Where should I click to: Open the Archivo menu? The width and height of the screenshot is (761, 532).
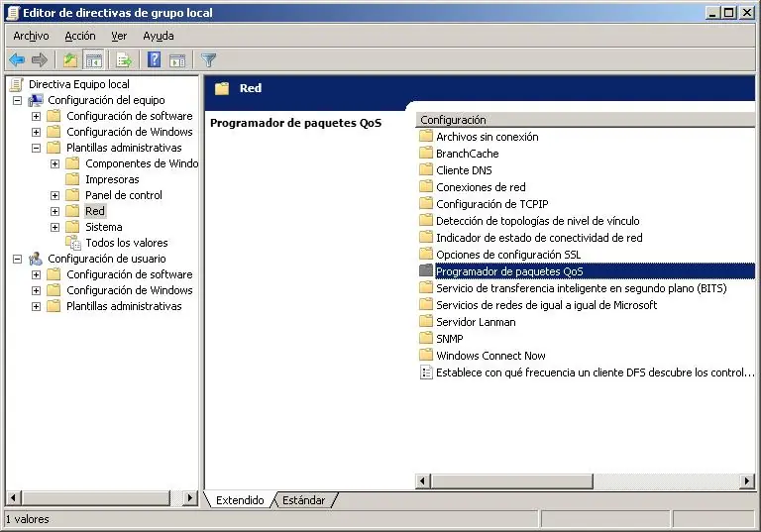(31, 36)
